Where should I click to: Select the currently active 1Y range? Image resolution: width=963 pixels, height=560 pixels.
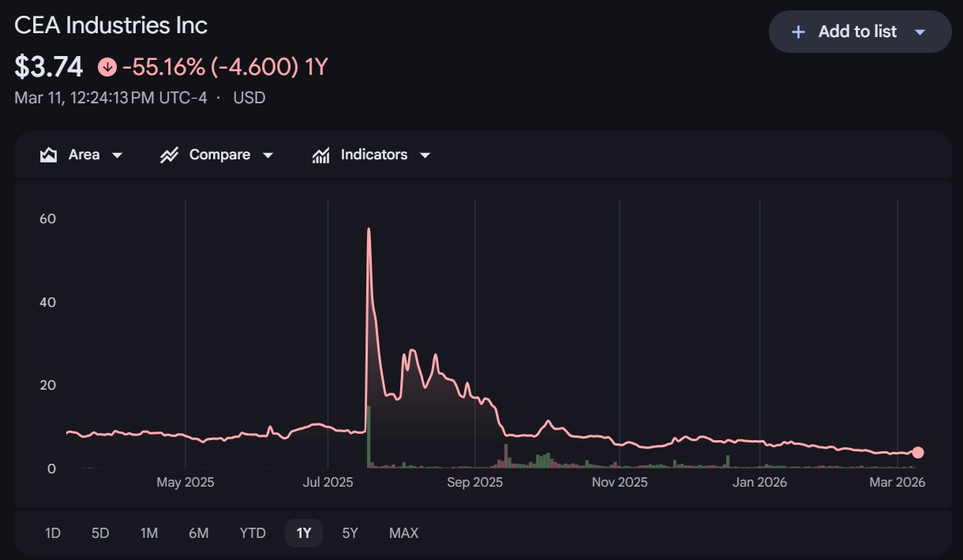(304, 533)
